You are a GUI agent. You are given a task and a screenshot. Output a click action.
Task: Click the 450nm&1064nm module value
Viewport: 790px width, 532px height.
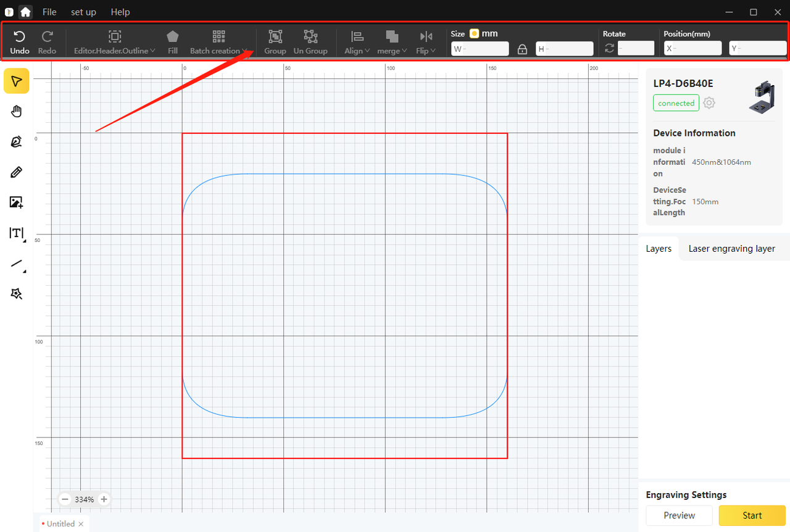721,162
